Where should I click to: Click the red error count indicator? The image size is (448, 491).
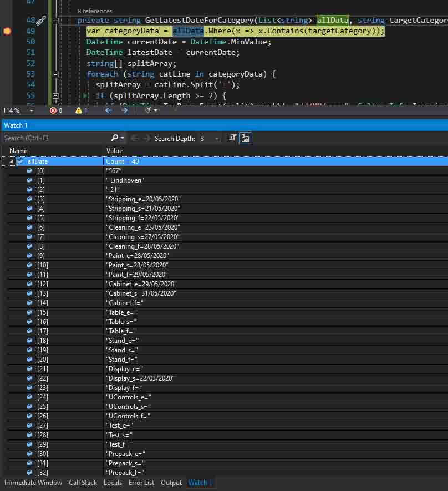pos(56,110)
